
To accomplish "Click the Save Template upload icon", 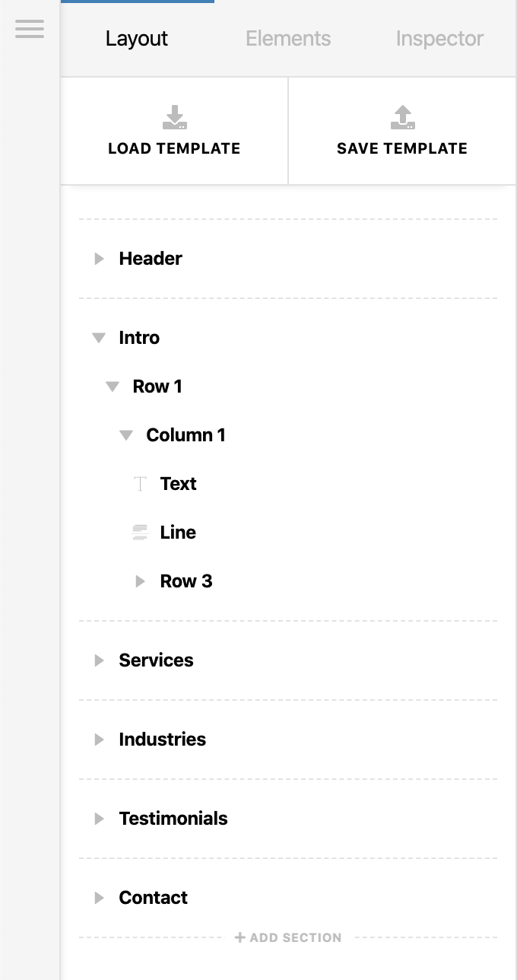I will coord(403,117).
